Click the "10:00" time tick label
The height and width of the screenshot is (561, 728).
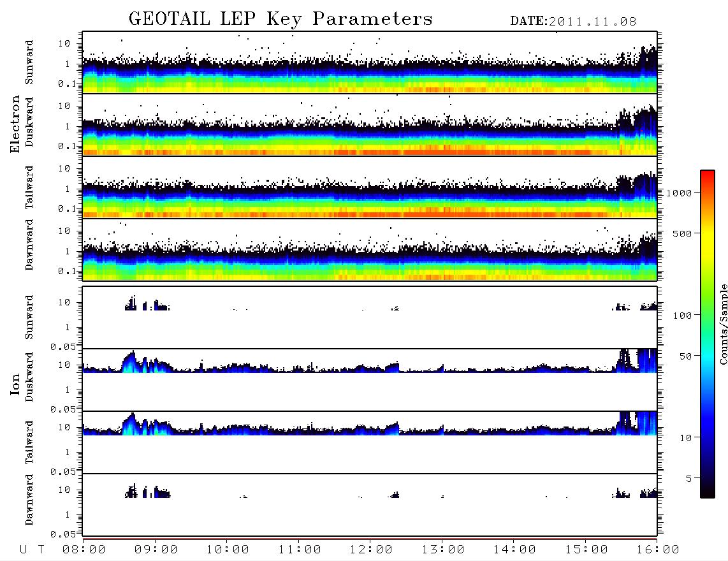(228, 550)
